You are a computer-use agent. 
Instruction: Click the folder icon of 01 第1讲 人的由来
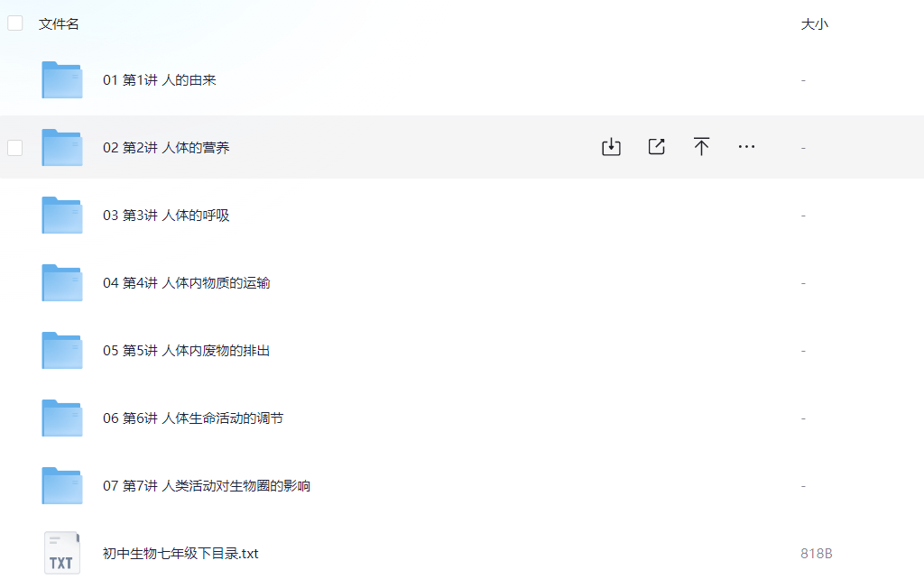tap(61, 79)
